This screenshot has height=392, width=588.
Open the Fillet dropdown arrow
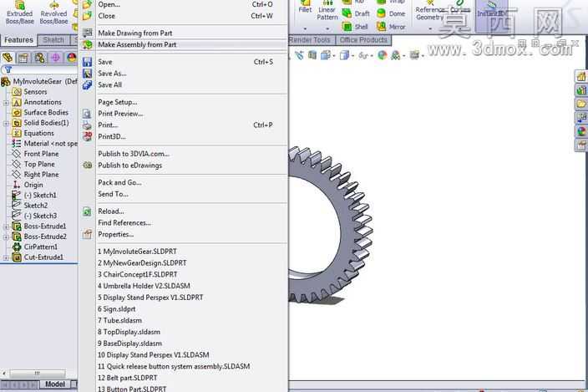305,28
